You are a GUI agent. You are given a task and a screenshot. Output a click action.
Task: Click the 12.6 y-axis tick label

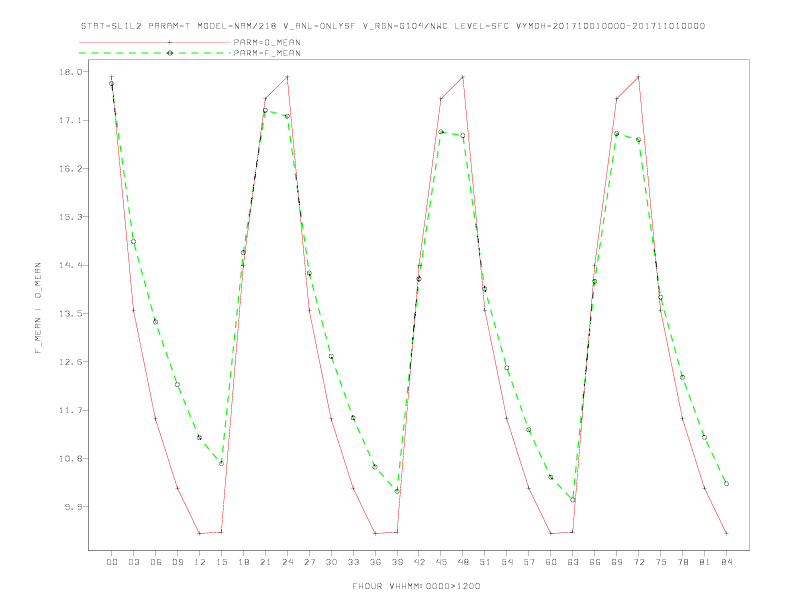point(70,362)
